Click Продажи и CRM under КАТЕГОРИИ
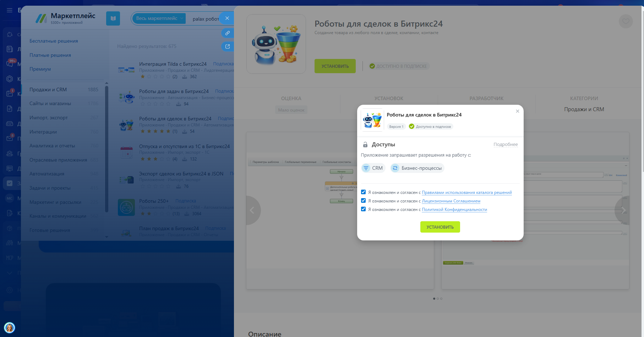 click(584, 109)
